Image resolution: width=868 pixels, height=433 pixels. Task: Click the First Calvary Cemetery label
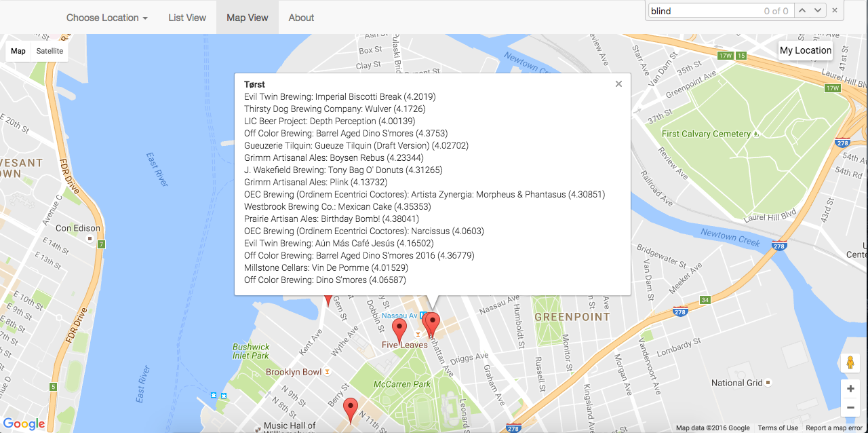706,134
